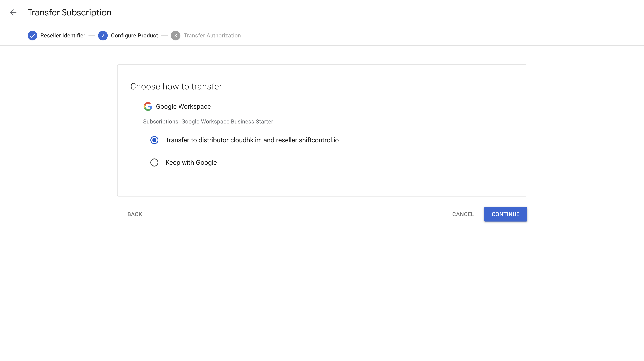Image resolution: width=644 pixels, height=361 pixels.
Task: Click the Choose how to transfer heading
Action: 176,86
